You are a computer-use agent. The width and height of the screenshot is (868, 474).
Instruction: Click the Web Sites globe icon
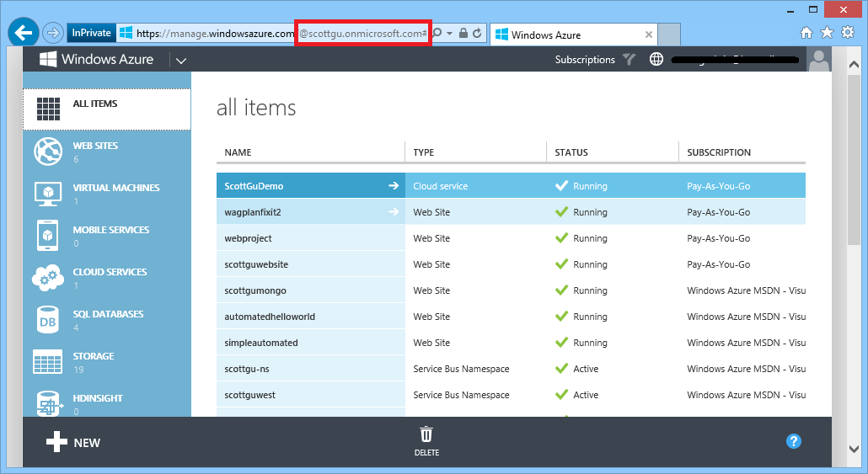click(x=47, y=151)
